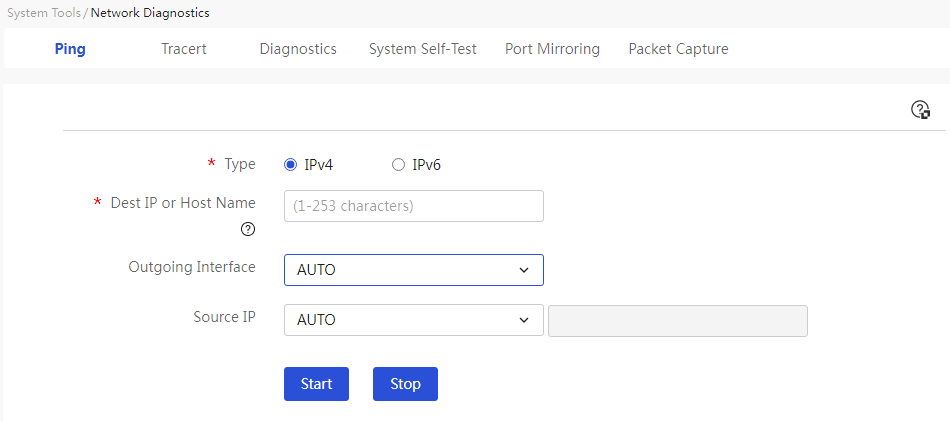
Task: Go to the System Self-Test tab
Action: coord(423,49)
